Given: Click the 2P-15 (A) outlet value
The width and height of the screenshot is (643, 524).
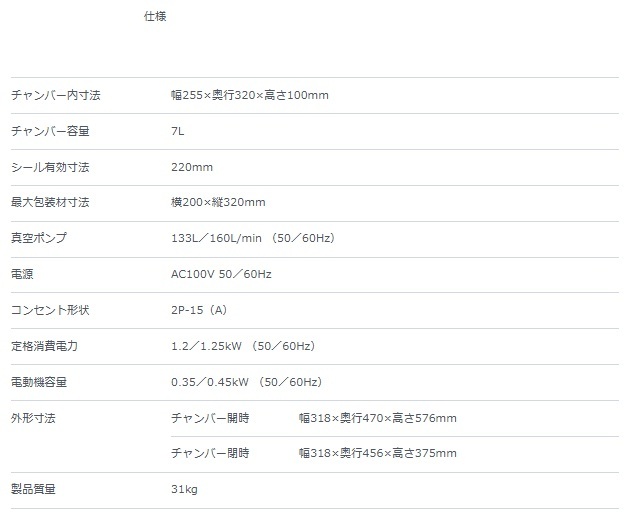Looking at the screenshot, I should [199, 310].
